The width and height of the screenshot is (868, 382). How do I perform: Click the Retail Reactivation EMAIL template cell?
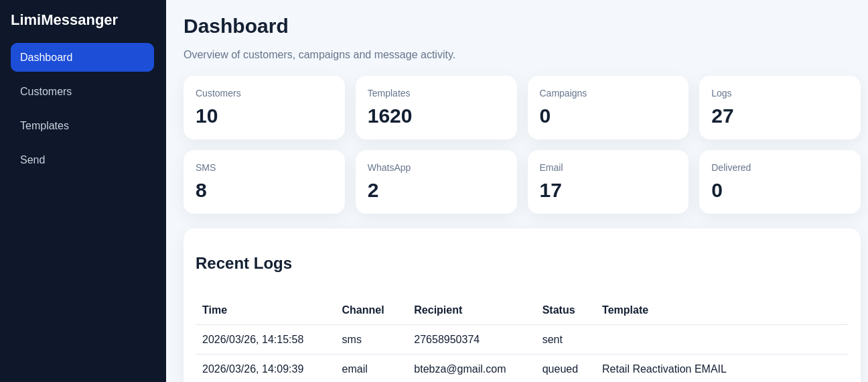click(664, 369)
